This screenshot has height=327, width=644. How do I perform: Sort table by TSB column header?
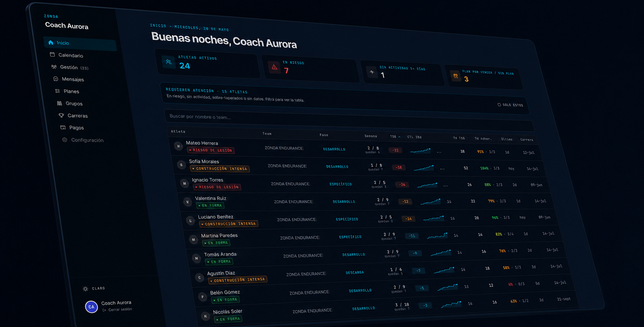(395, 137)
